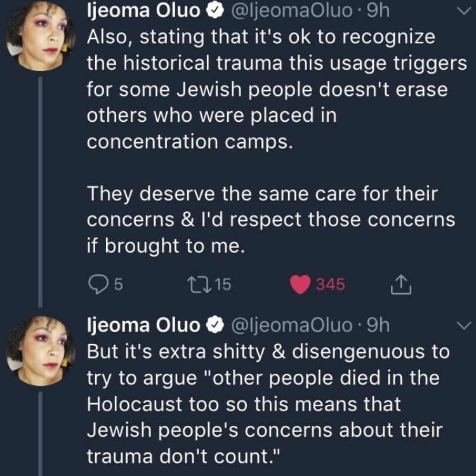Tap the reply speech bubble icon
The image size is (476, 476).
click(x=97, y=285)
